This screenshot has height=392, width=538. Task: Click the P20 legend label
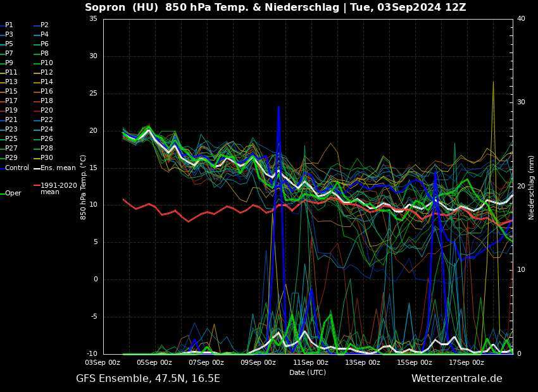pos(47,110)
